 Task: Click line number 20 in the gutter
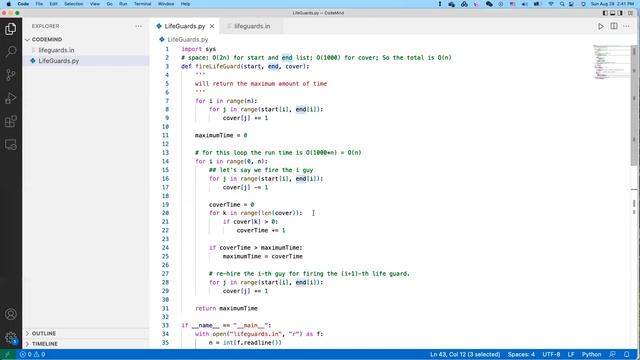click(x=165, y=213)
